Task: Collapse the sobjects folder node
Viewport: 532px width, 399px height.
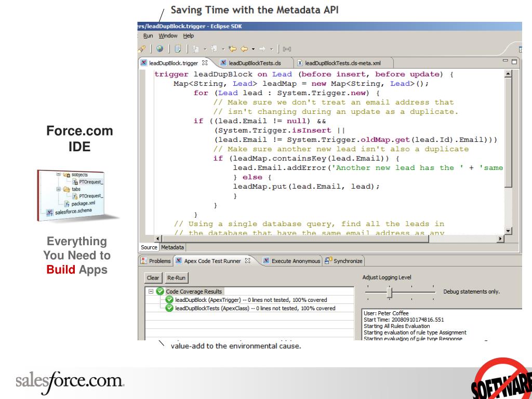Action: tap(58, 174)
